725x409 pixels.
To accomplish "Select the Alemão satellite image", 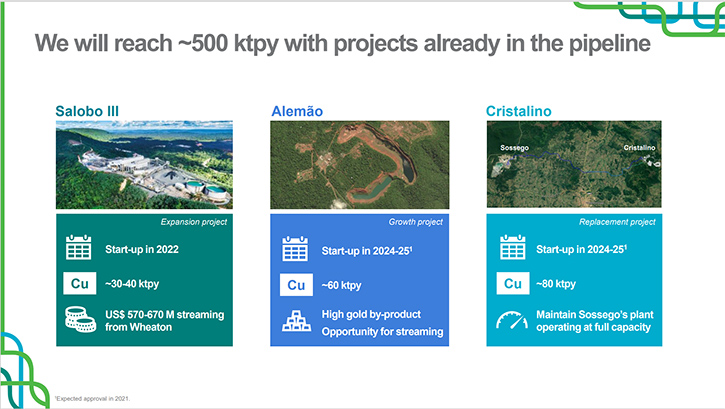I will (360, 165).
